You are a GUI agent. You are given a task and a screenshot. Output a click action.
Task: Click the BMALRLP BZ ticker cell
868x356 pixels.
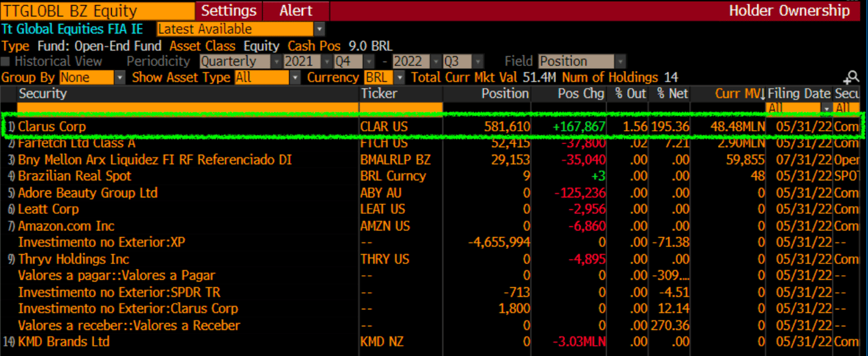[x=395, y=160]
